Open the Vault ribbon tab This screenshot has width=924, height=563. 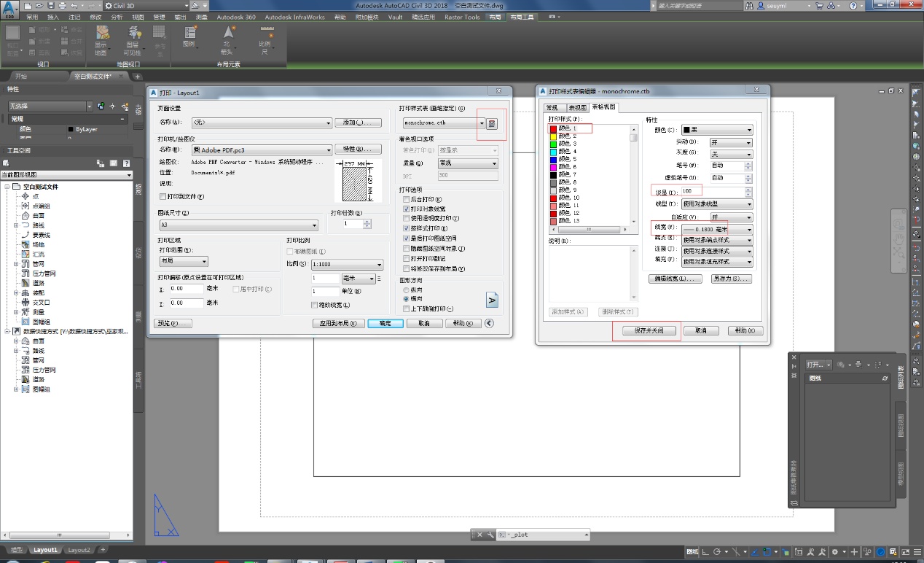click(396, 17)
